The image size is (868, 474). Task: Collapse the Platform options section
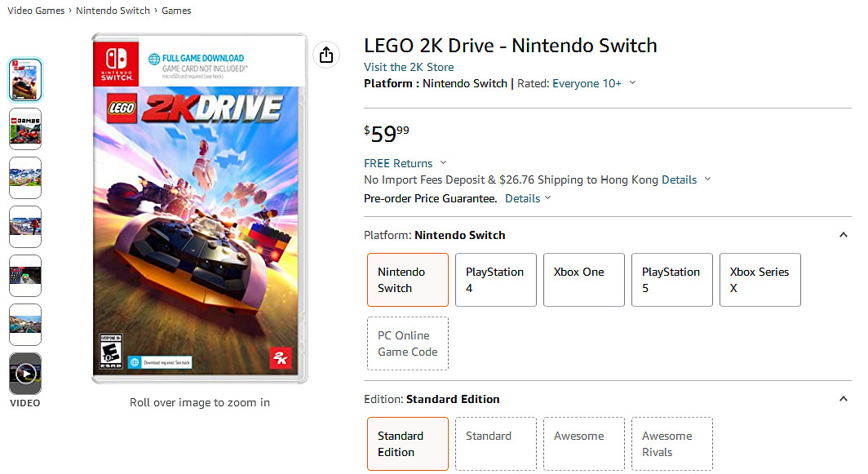(844, 235)
